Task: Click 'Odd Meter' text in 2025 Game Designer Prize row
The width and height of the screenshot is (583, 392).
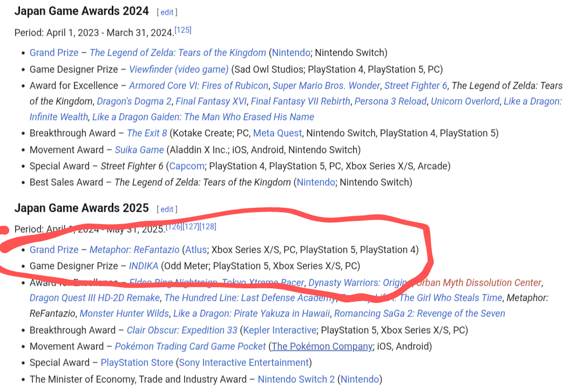Action: point(186,266)
